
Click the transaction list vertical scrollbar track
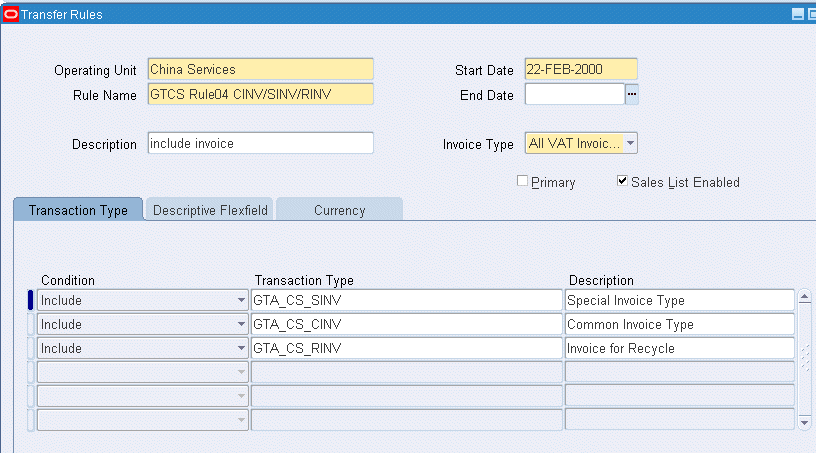(x=805, y=359)
